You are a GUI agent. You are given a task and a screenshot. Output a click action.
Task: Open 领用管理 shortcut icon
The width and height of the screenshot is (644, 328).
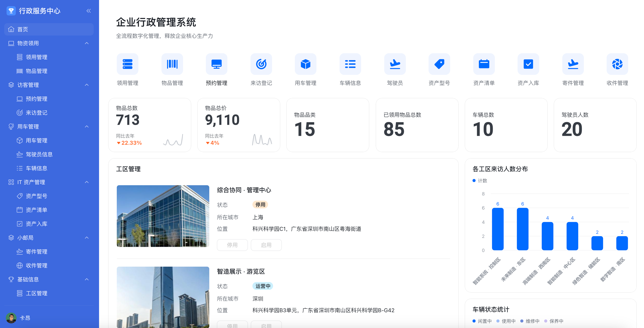[128, 64]
